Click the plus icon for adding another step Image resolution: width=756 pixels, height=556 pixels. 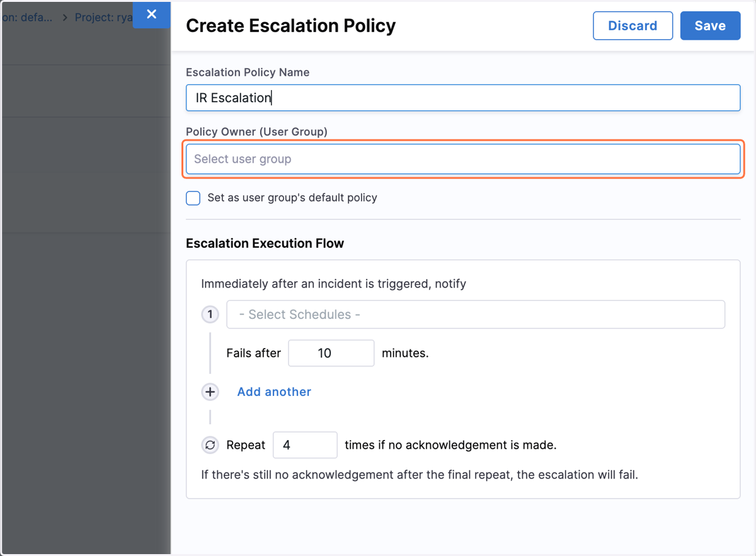click(x=210, y=392)
